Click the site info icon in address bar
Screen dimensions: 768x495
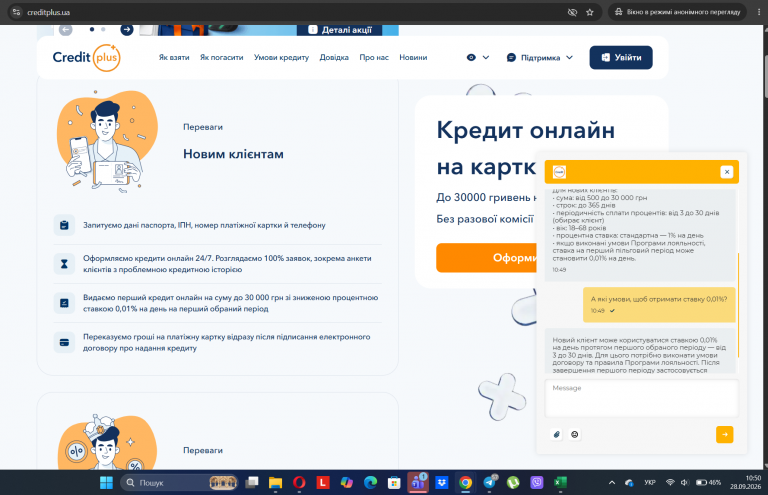point(16,12)
